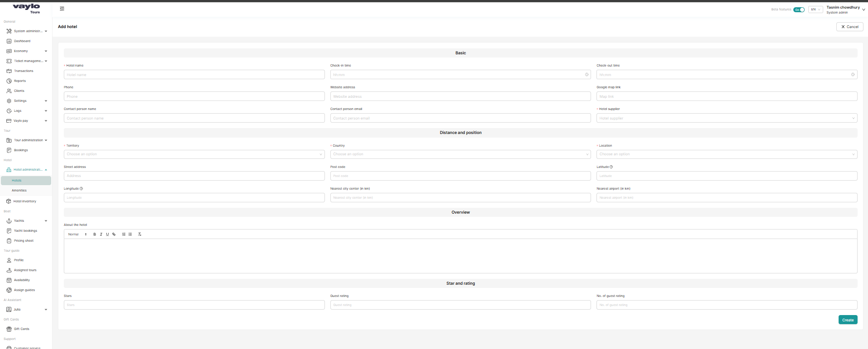Insert a link using the editor toolbar
This screenshot has height=349, width=868.
pos(114,234)
